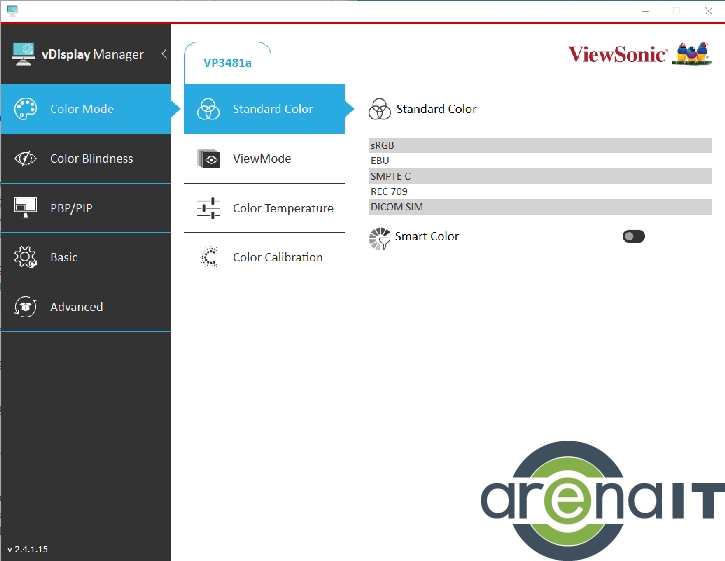The image size is (725, 561).
Task: Toggle the Smart Color switch
Action: (633, 237)
